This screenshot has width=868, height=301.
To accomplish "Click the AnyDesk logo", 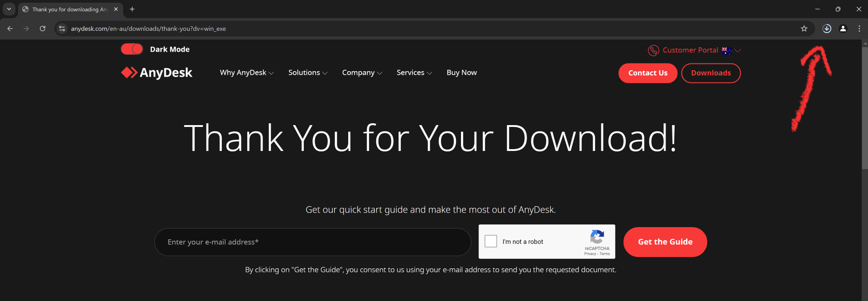I will click(x=157, y=73).
